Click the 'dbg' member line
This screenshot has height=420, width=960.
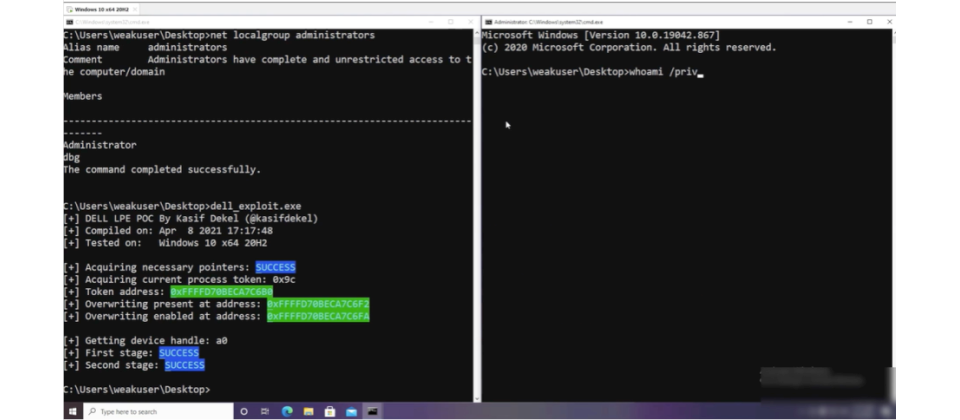click(x=72, y=157)
